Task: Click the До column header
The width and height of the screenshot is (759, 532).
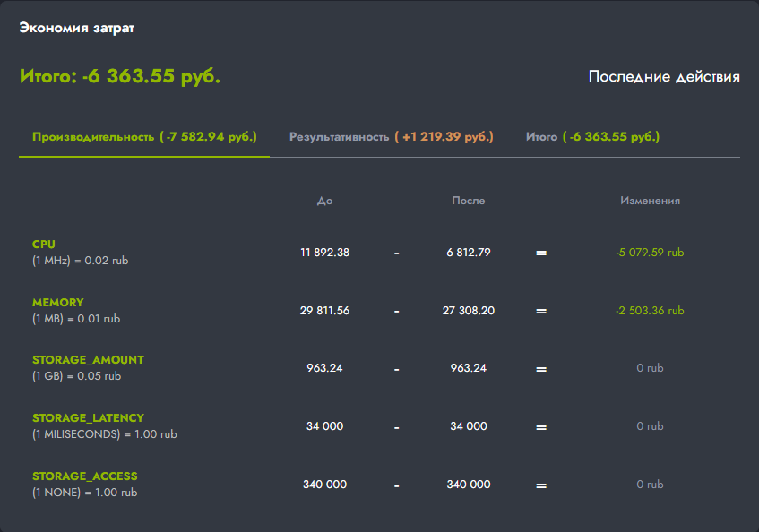Action: click(x=324, y=201)
